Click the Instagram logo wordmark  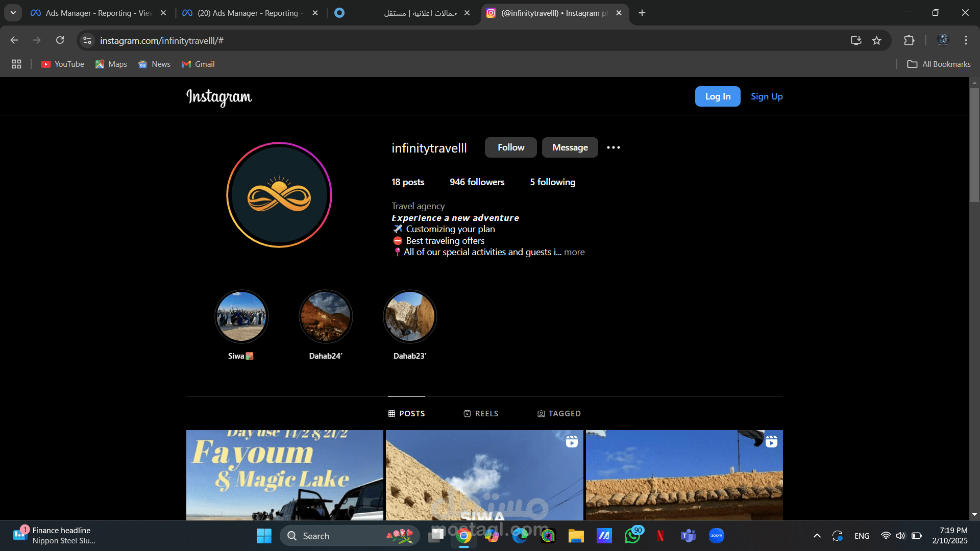219,96
